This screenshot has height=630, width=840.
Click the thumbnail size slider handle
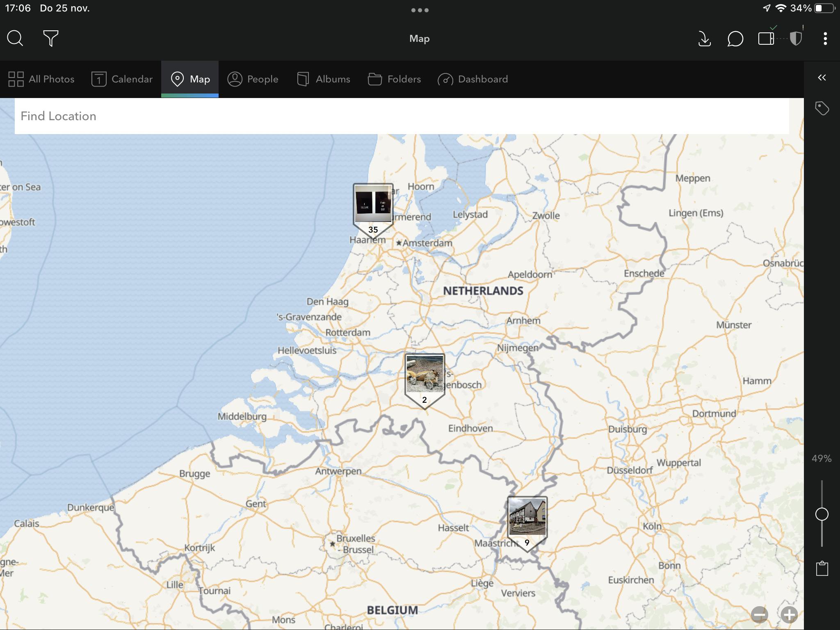coord(822,514)
